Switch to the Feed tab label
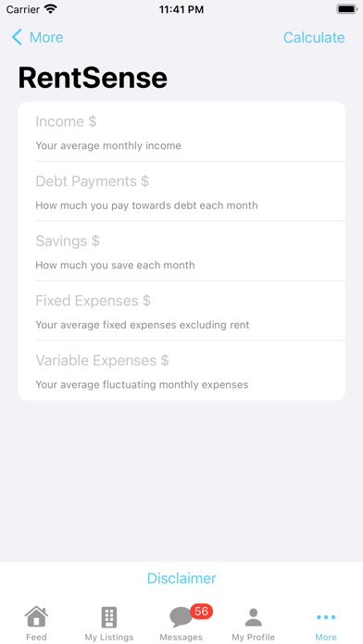363x644 pixels. coord(36,637)
